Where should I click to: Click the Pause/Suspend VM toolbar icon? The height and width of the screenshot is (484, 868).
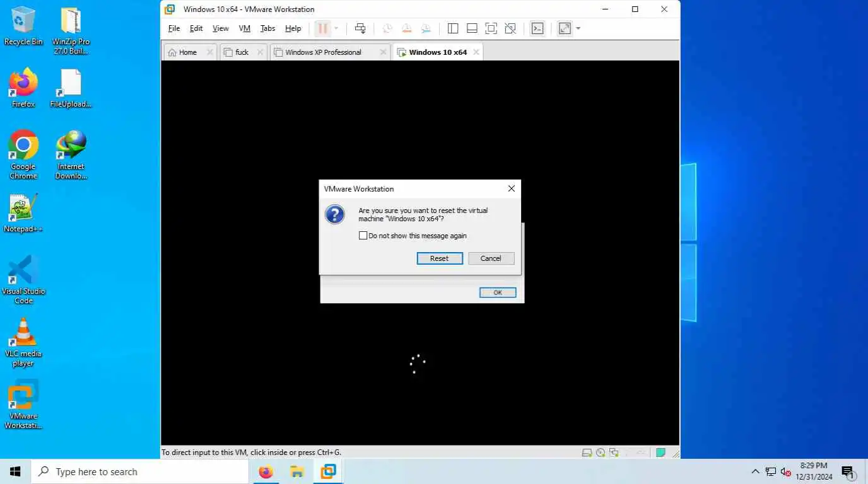(322, 28)
